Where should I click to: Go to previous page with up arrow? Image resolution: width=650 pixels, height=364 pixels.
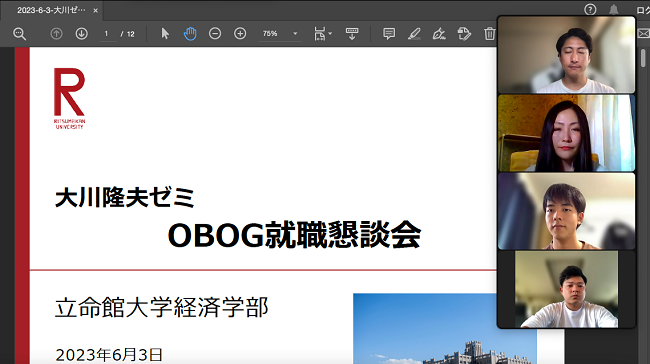56,34
